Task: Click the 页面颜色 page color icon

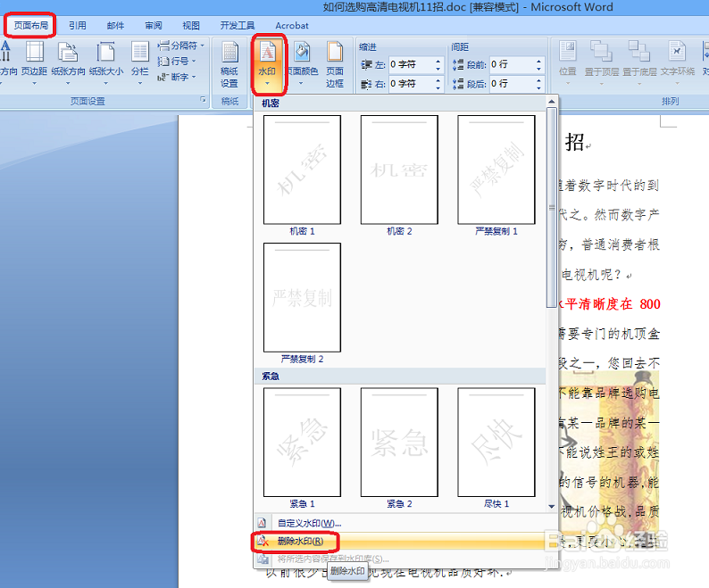Action: (302, 53)
